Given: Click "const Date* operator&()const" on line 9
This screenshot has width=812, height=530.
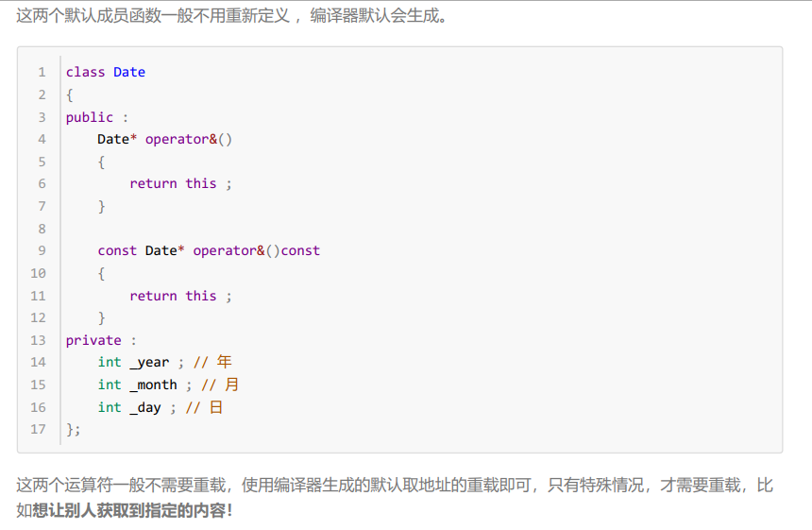Looking at the screenshot, I should click(x=209, y=250).
